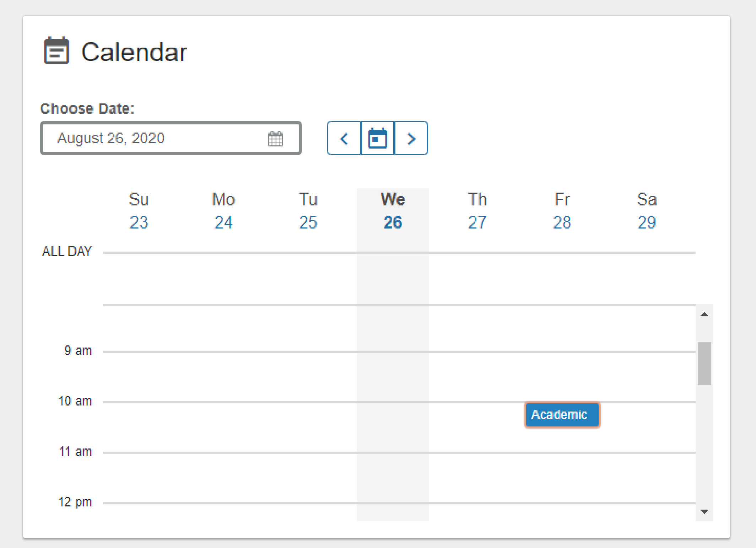Click the previous week arrow button
The height and width of the screenshot is (548, 756).
coord(344,138)
